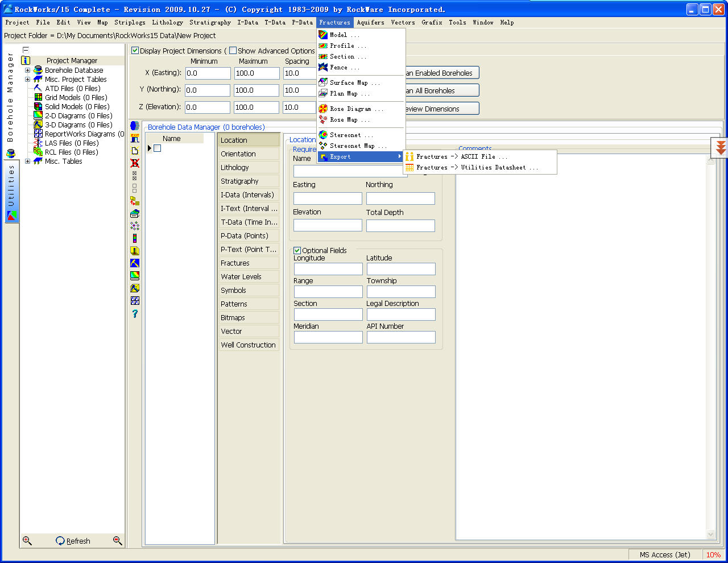Click the Rose Diagram menu icon
This screenshot has height=563, width=728.
pos(323,109)
